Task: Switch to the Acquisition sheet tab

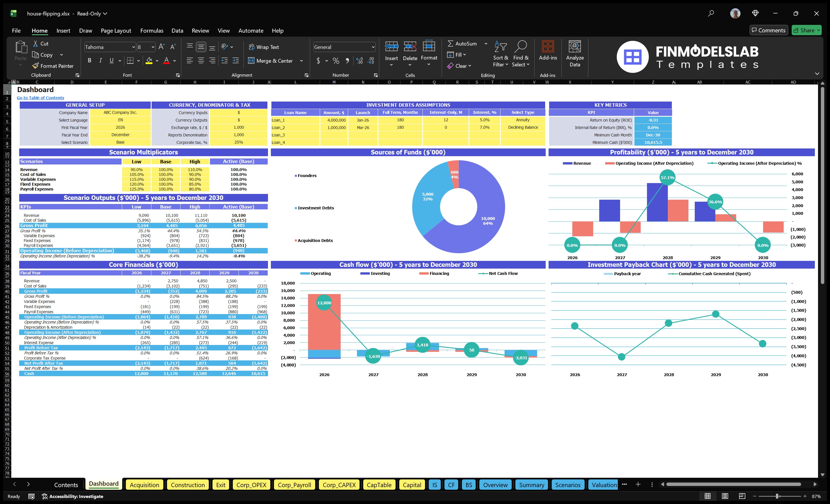Action: coord(144,485)
